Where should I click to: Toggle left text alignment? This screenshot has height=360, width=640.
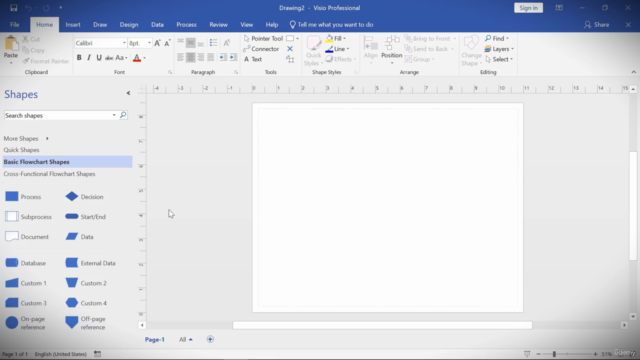pyautogui.click(x=180, y=58)
